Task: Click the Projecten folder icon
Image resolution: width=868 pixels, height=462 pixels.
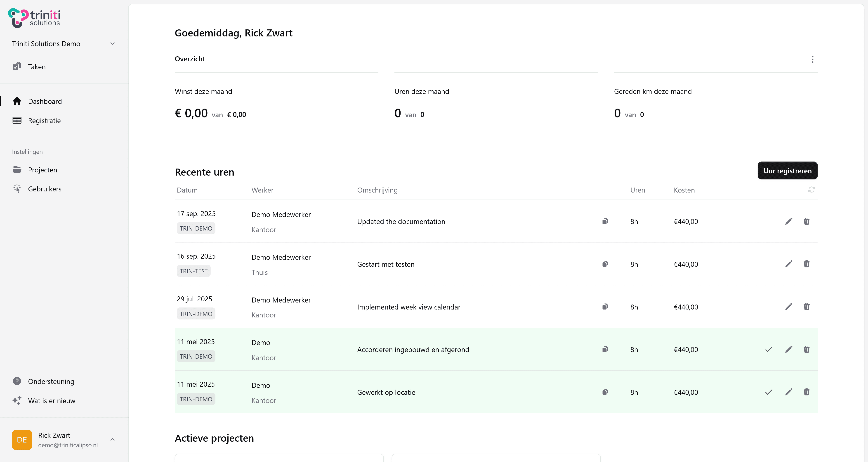Action: pos(17,170)
